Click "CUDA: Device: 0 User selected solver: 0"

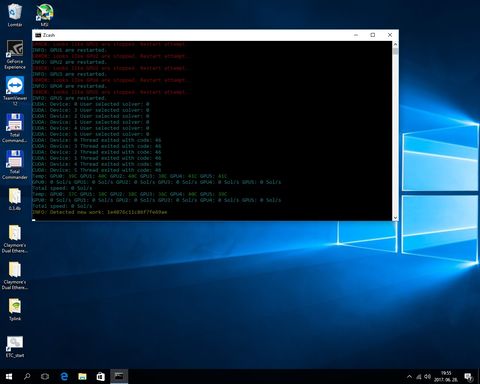[x=91, y=104]
